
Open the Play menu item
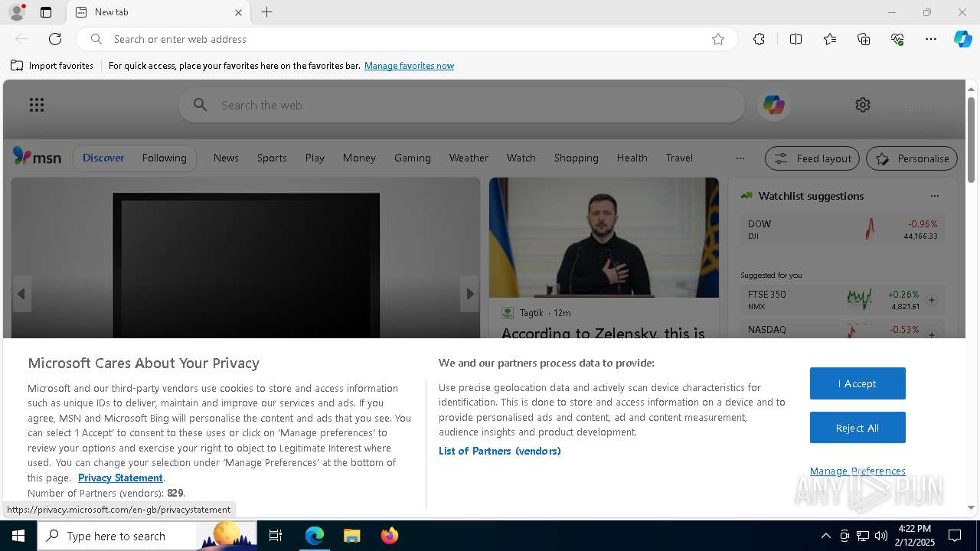pyautogui.click(x=315, y=158)
